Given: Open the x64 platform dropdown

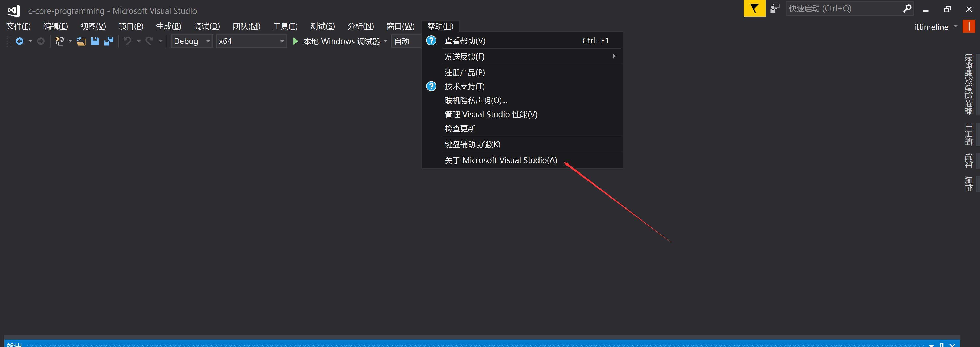Looking at the screenshot, I should click(x=251, y=41).
